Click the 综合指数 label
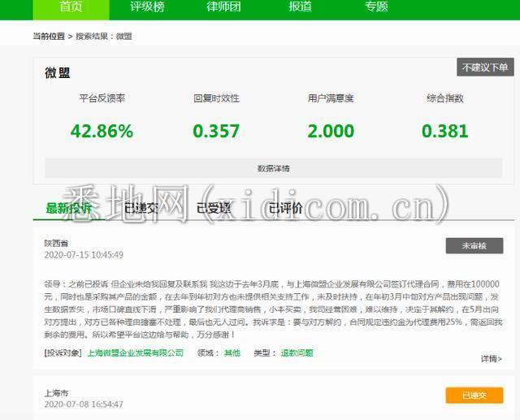Image resolution: width=520 pixels, height=420 pixels. [445, 98]
